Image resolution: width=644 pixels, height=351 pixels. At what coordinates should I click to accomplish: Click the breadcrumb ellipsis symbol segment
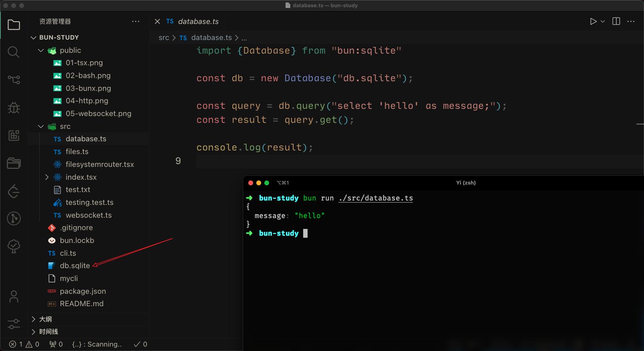tap(244, 38)
